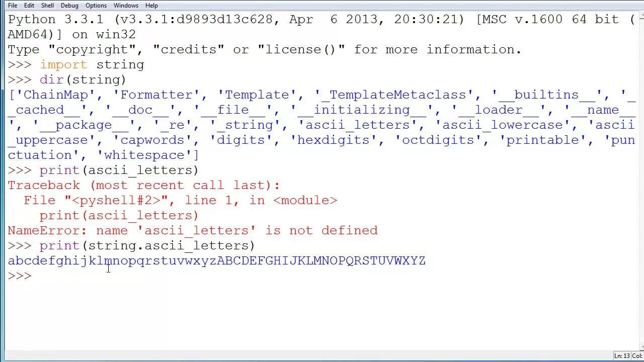This screenshot has height=362, width=644.
Task: Click the scrollbar down arrow
Action: 641,346
